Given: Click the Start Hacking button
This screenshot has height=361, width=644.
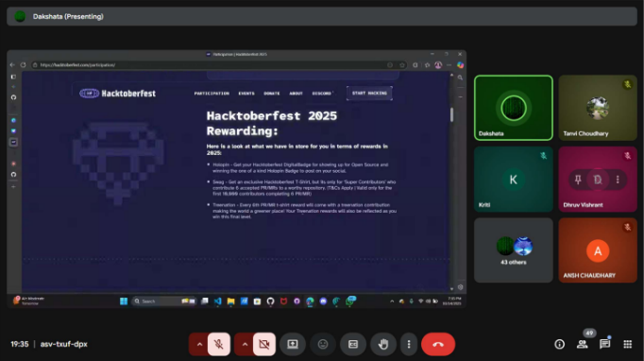Looking at the screenshot, I should click(369, 94).
